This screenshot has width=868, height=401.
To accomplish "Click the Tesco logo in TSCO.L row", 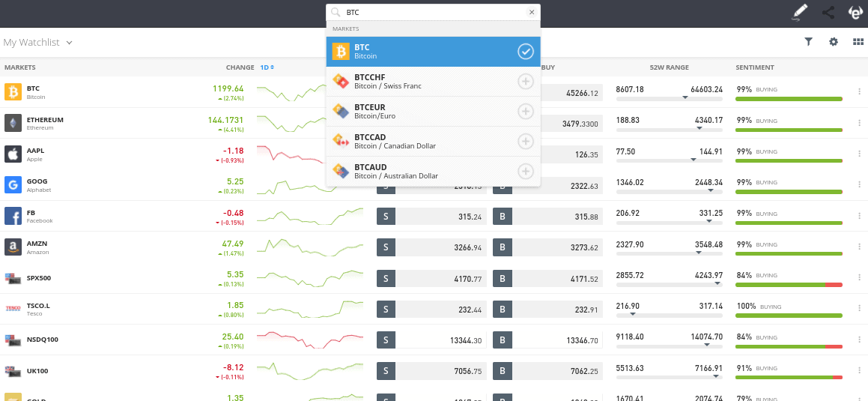I will [x=13, y=309].
